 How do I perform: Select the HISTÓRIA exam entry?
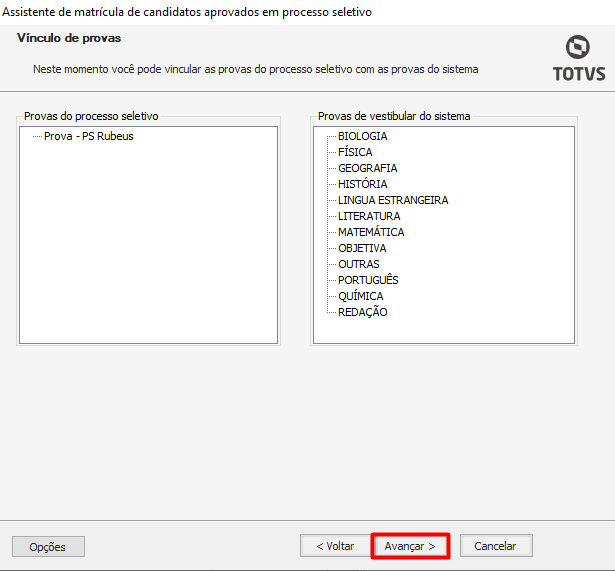click(x=362, y=184)
